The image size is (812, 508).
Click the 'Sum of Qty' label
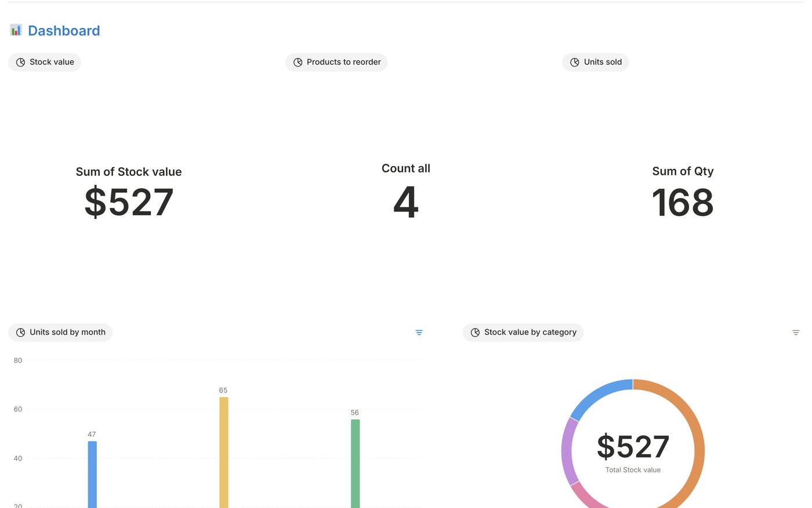click(683, 171)
